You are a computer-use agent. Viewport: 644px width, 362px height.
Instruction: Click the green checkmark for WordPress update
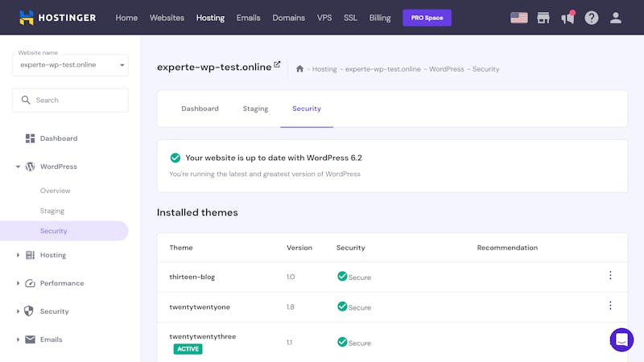[x=175, y=158]
